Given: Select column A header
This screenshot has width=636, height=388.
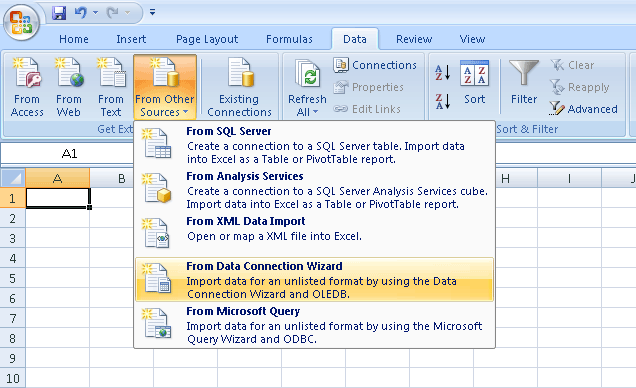Looking at the screenshot, I should click(58, 178).
